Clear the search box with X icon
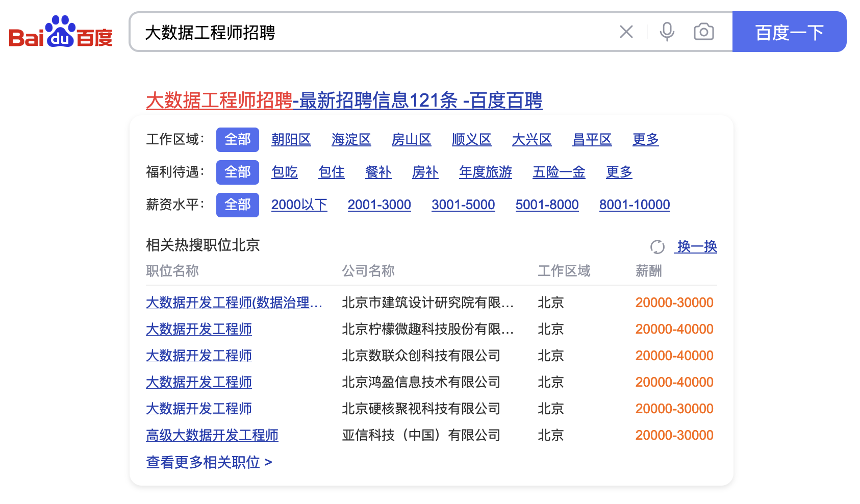The width and height of the screenshot is (860, 504). (x=626, y=32)
